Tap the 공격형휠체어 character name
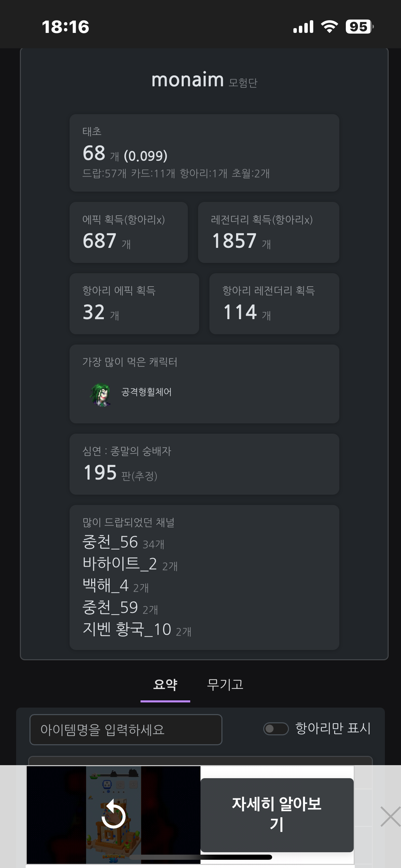This screenshot has width=401, height=868. coord(146,392)
